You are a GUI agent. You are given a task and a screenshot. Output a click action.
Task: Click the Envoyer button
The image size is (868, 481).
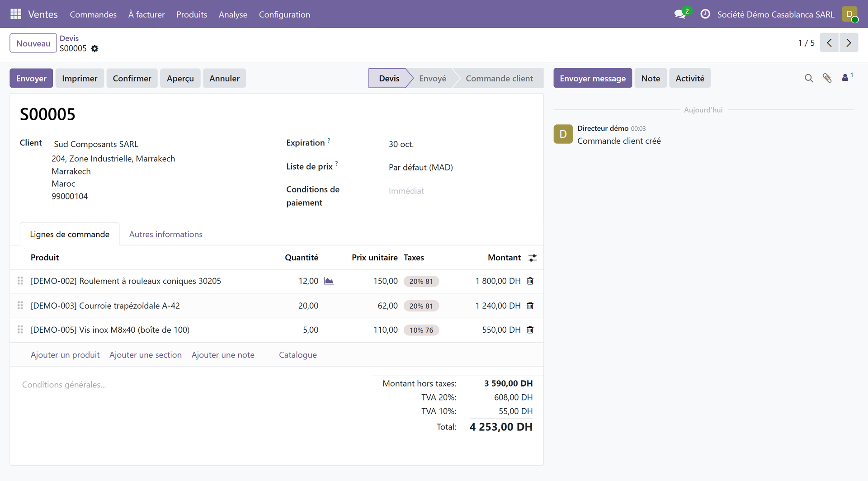point(31,78)
